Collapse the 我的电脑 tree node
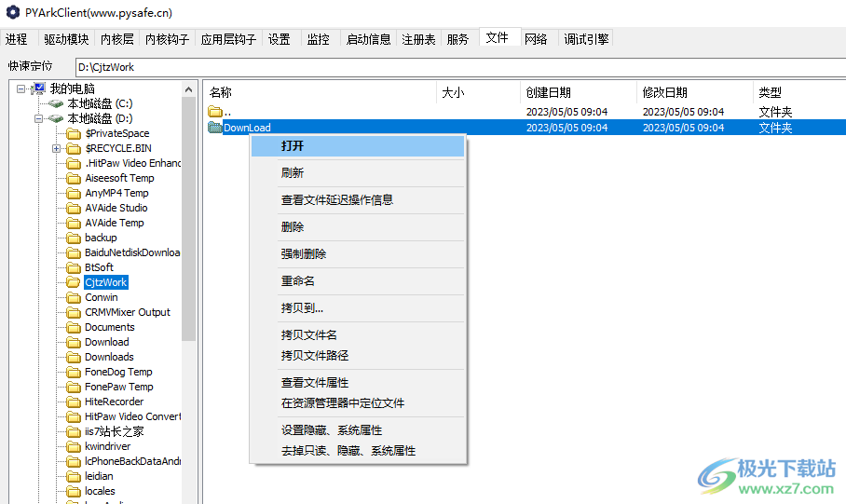Image resolution: width=846 pixels, height=504 pixels. point(21,89)
